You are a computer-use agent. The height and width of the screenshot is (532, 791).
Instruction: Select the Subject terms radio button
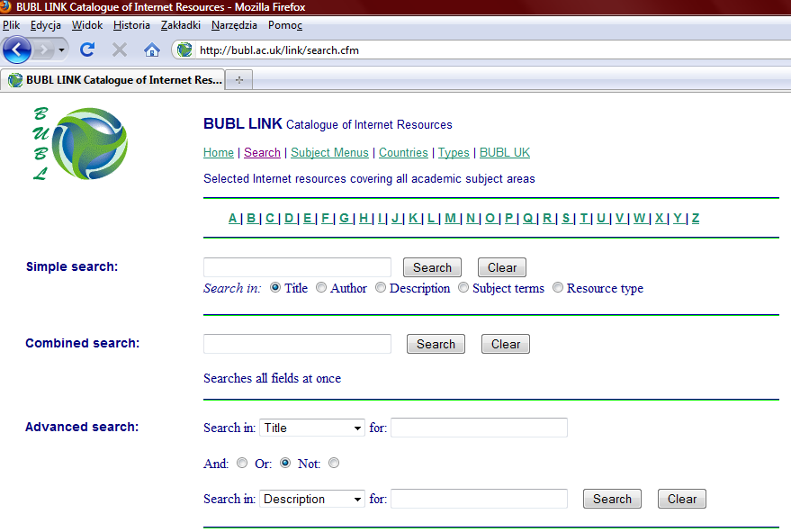click(463, 287)
